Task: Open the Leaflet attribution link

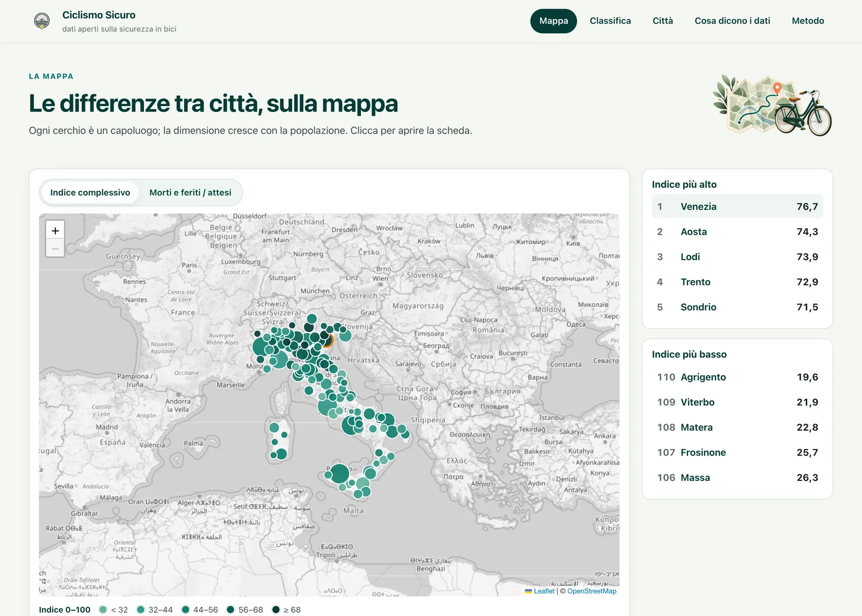Action: click(544, 591)
